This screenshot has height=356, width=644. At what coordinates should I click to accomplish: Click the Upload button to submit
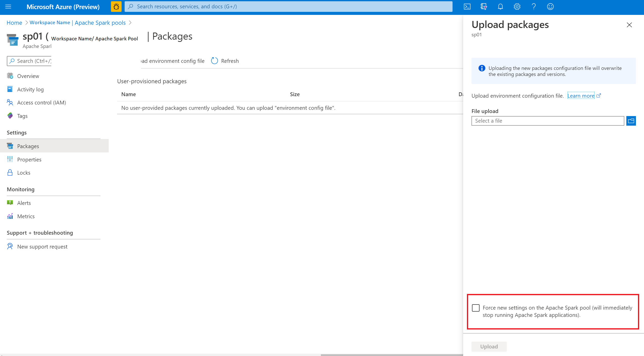coord(489,347)
